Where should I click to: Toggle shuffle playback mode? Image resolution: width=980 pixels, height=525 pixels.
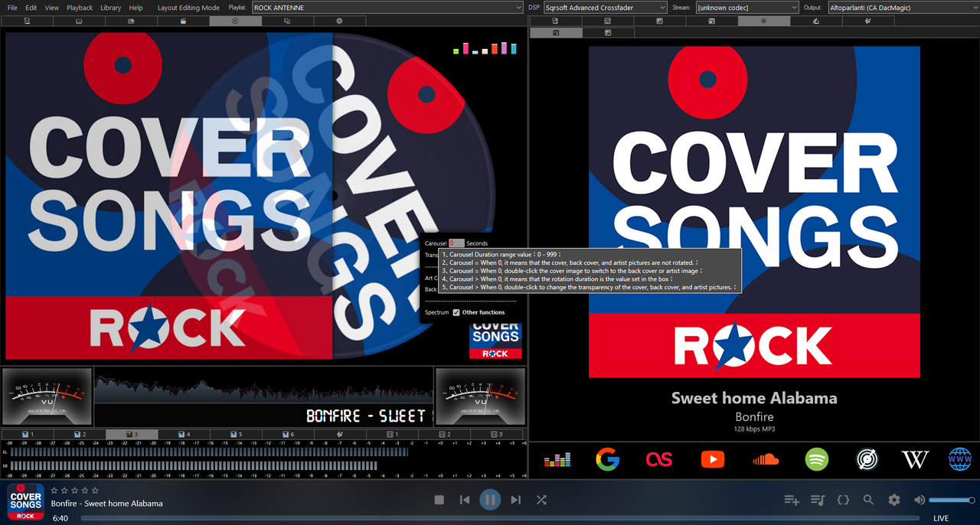[541, 500]
